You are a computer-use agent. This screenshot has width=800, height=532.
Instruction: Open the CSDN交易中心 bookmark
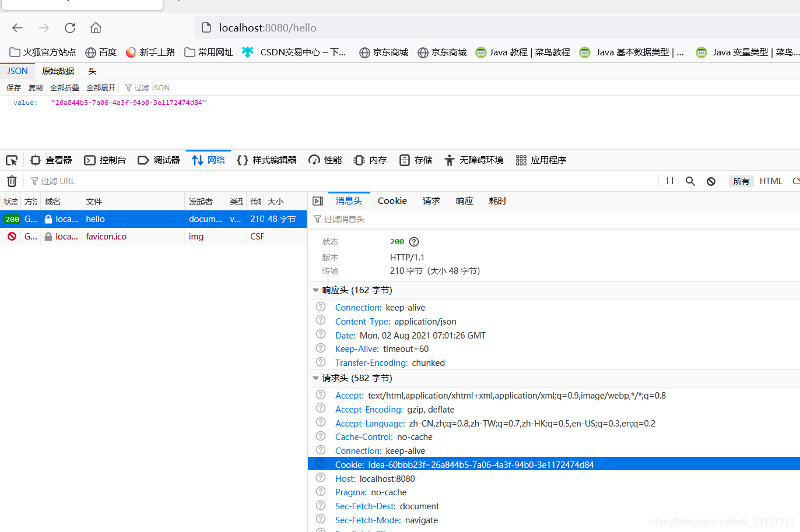click(294, 52)
